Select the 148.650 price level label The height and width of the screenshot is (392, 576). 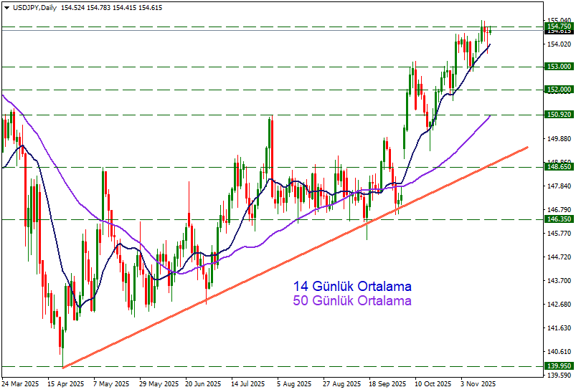coord(559,167)
